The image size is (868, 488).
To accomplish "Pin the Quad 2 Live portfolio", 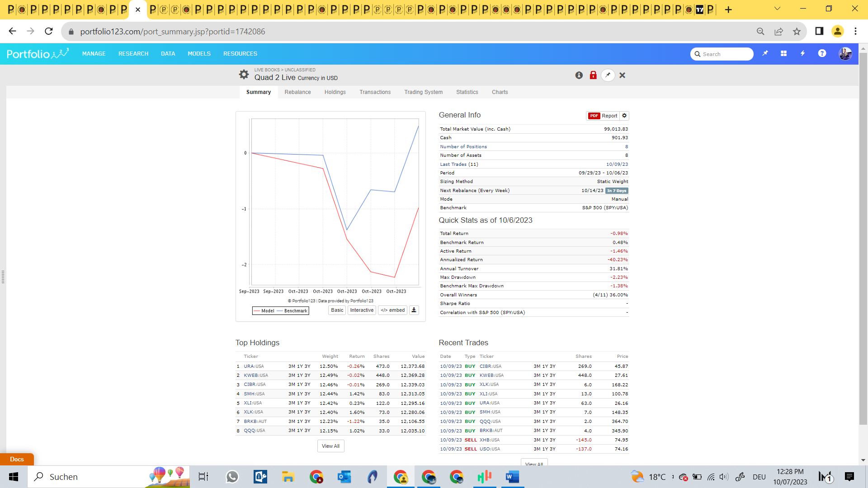I will pos(608,75).
